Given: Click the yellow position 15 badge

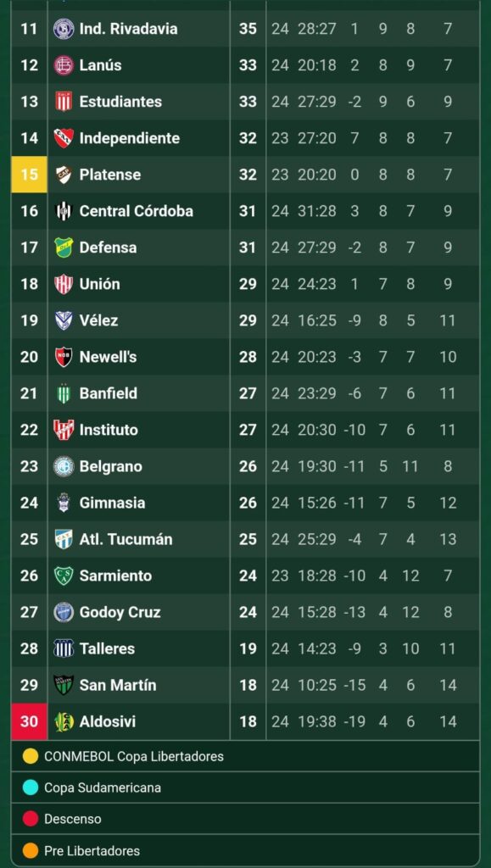Looking at the screenshot, I should 30,175.
